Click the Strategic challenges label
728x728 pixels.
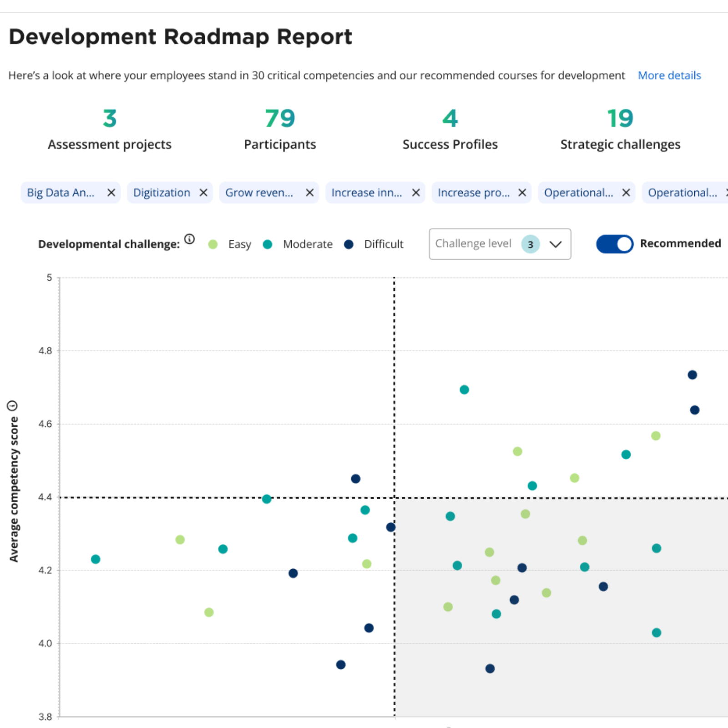[x=620, y=145]
